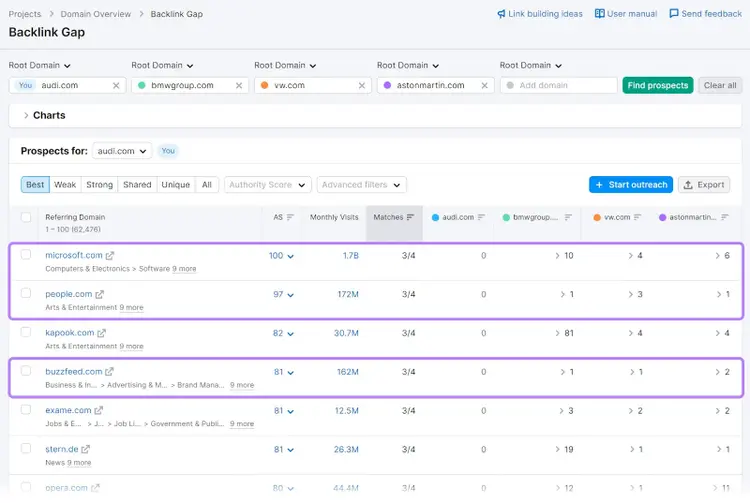The height and width of the screenshot is (503, 750).
Task: Check the microsoft.com row checkbox
Action: (x=26, y=255)
